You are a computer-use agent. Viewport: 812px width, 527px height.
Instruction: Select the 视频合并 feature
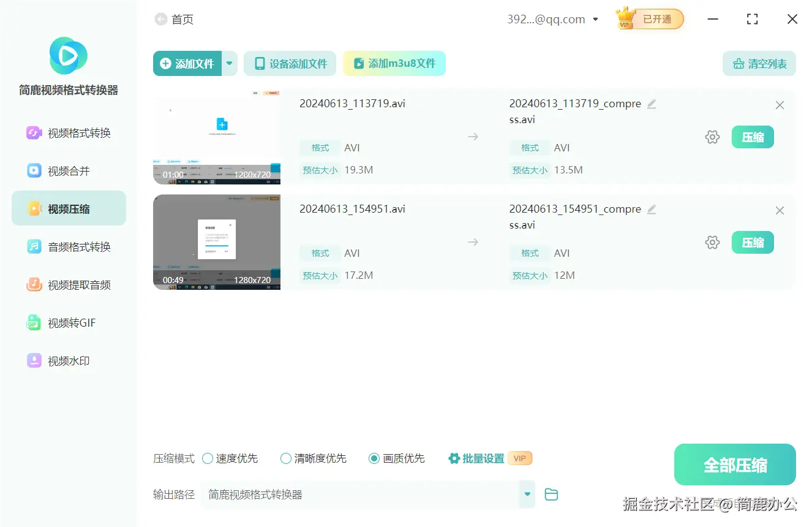(68, 170)
